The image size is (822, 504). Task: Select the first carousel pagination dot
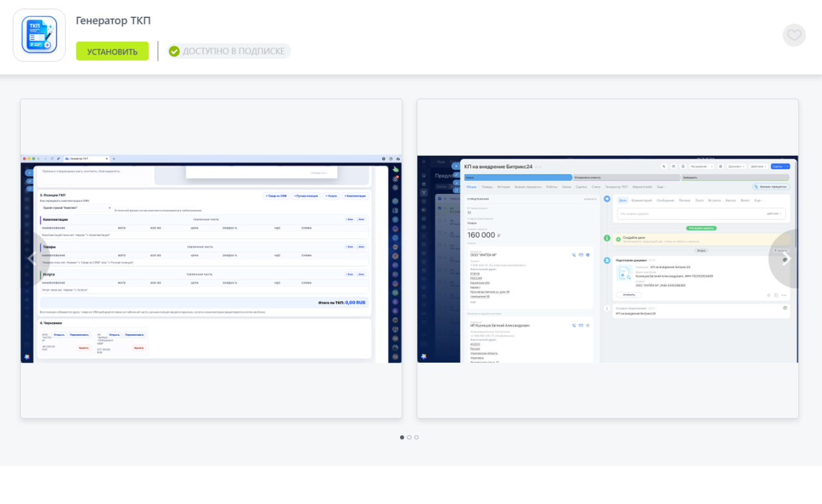tap(402, 437)
